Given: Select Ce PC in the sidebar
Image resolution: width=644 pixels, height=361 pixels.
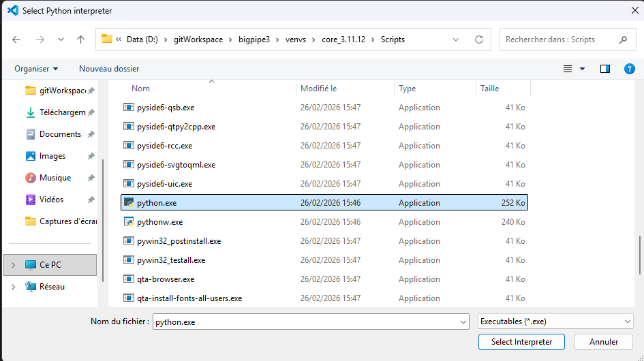Looking at the screenshot, I should [x=50, y=265].
